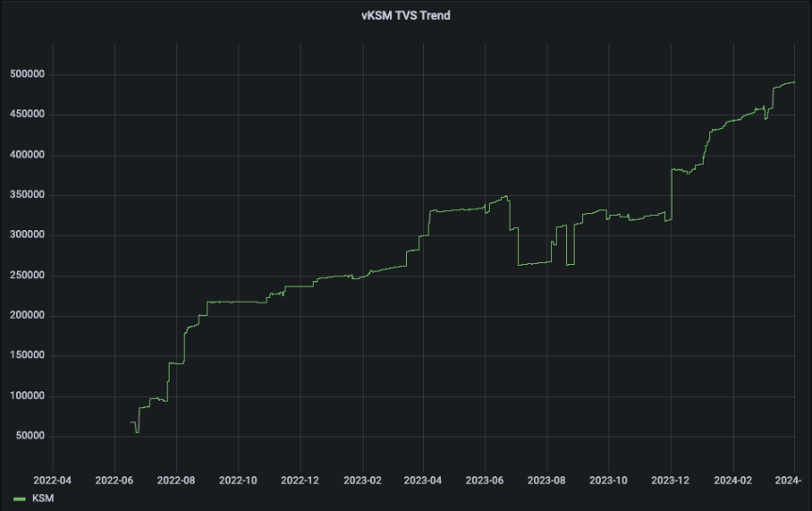The image size is (812, 511).
Task: Click the 2024-02 x-axis label
Action: 733,481
